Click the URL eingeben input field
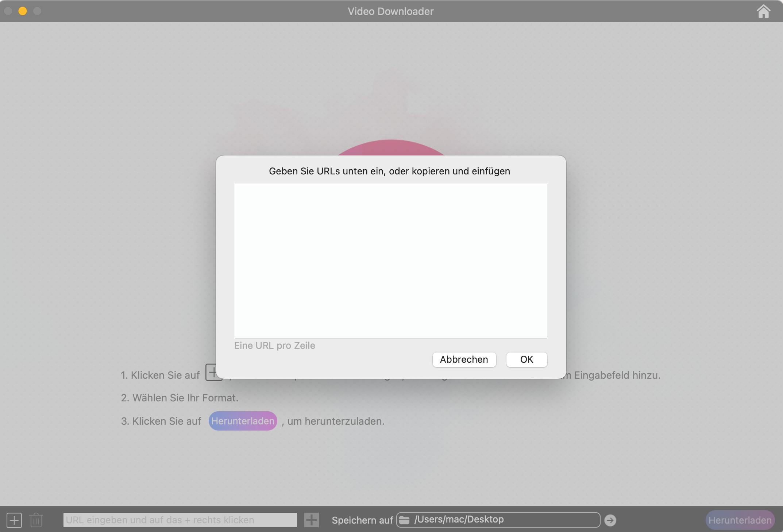 click(x=180, y=520)
